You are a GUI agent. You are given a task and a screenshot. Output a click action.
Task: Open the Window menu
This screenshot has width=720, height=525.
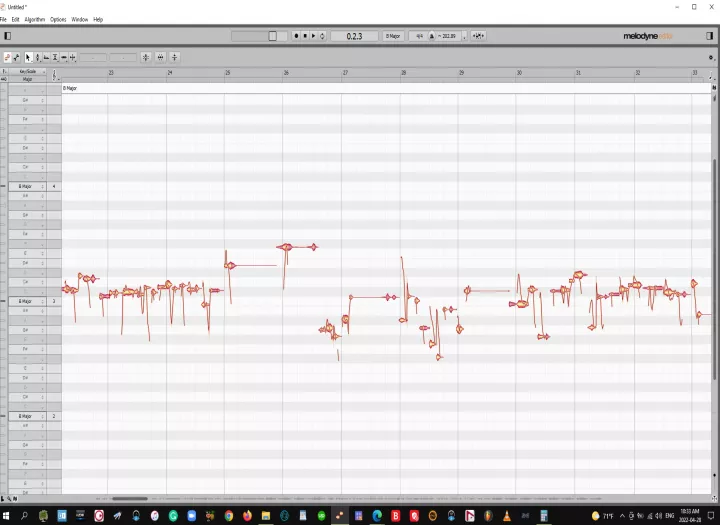pos(80,19)
